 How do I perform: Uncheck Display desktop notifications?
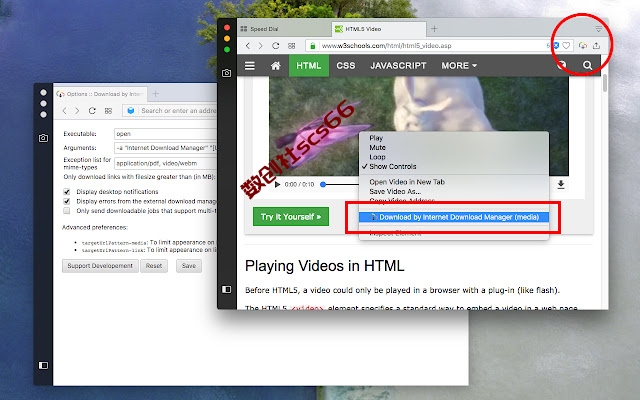[67, 191]
